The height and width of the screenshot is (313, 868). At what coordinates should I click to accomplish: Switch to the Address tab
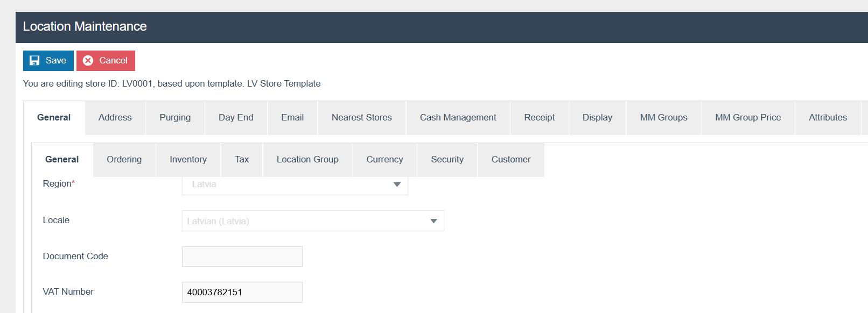click(x=115, y=118)
